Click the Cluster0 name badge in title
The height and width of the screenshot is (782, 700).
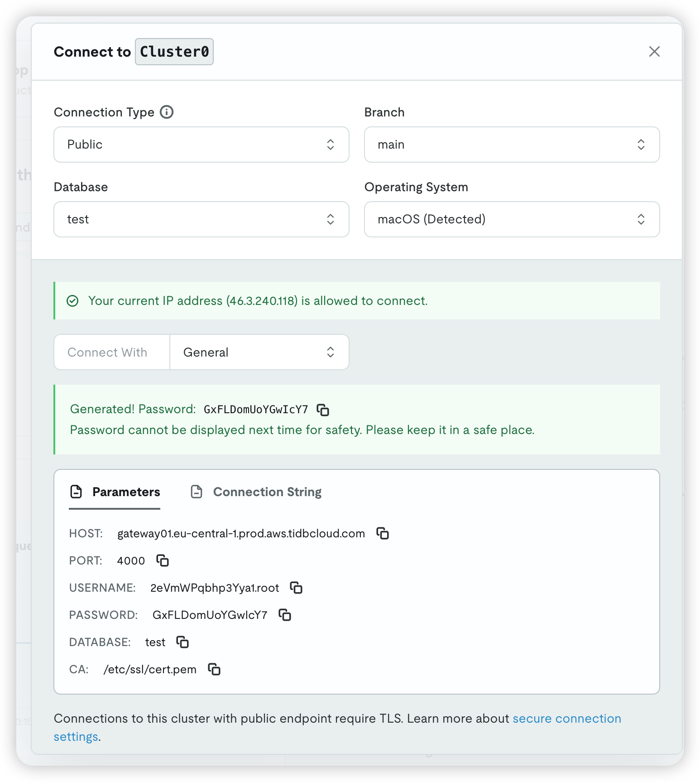click(x=174, y=52)
